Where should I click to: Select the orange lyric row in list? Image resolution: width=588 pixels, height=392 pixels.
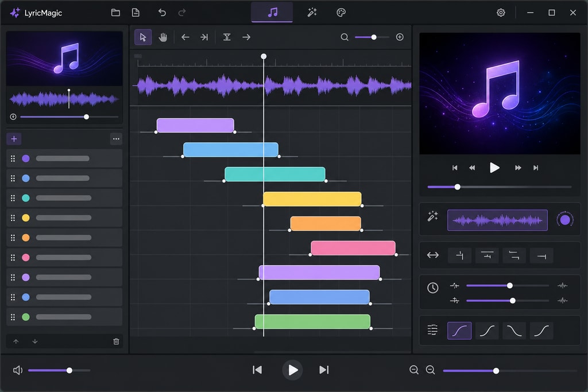[x=64, y=238]
